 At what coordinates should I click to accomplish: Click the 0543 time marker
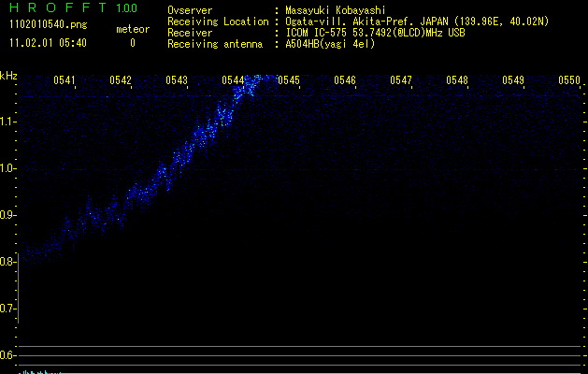tap(177, 80)
